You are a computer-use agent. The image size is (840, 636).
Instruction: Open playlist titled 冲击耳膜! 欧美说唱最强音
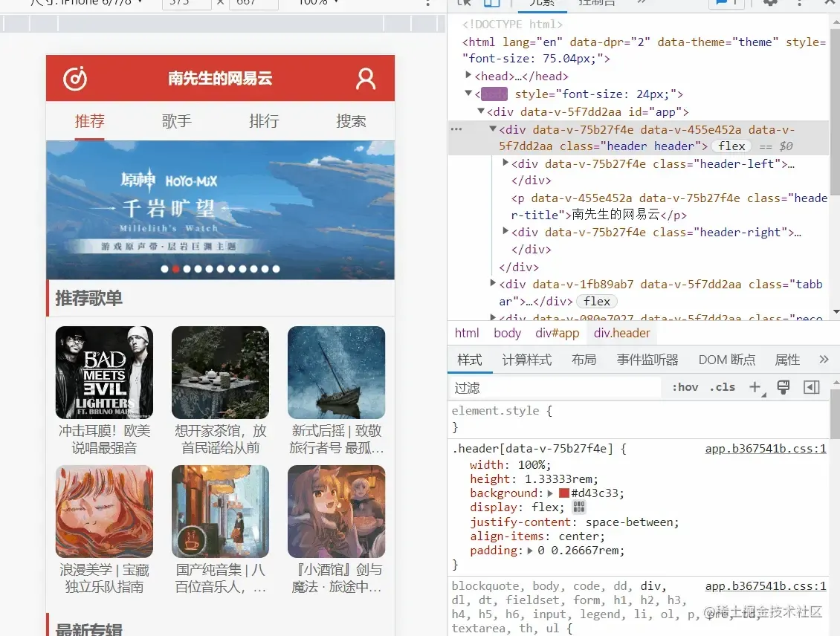104,439
